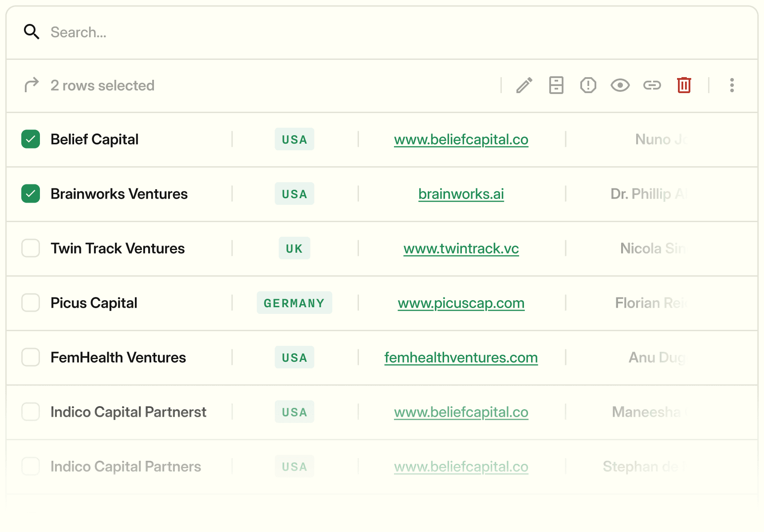Type in the Search field
This screenshot has height=532, width=764.
[x=266, y=32]
